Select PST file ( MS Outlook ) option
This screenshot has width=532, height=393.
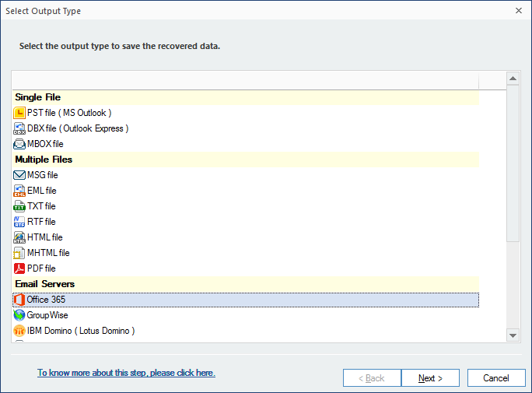pos(246,113)
